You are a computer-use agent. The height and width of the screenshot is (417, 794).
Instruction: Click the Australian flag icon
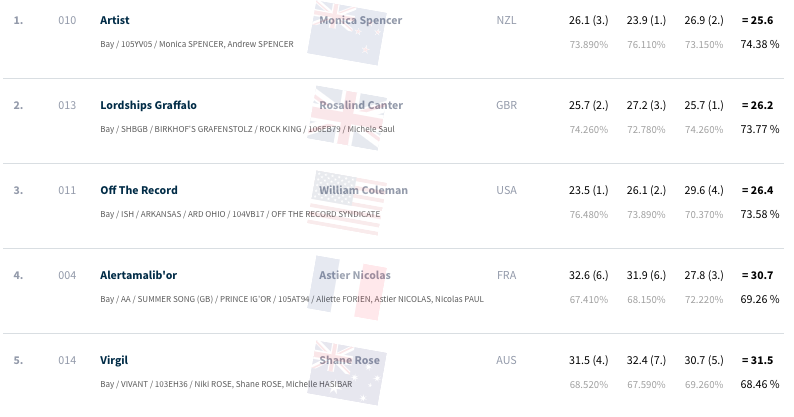(347, 373)
